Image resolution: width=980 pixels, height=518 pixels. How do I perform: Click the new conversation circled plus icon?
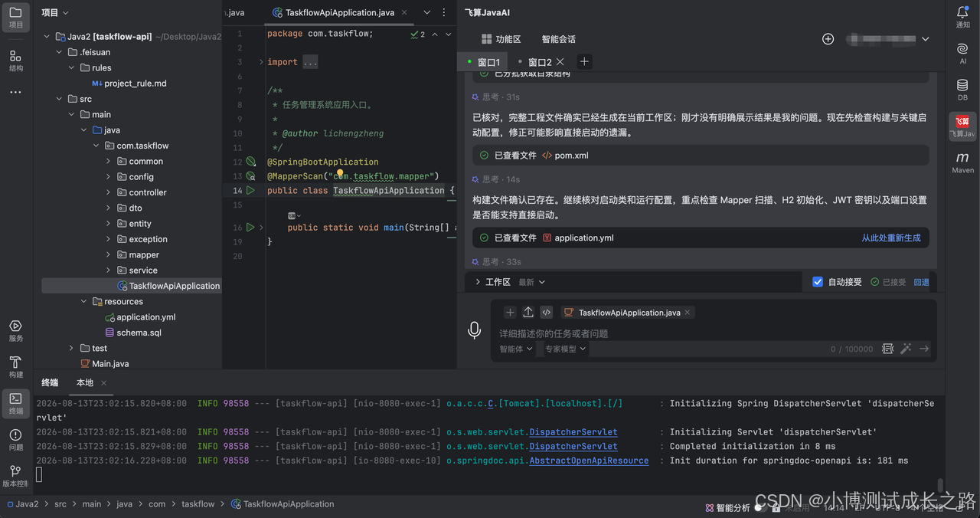tap(828, 39)
